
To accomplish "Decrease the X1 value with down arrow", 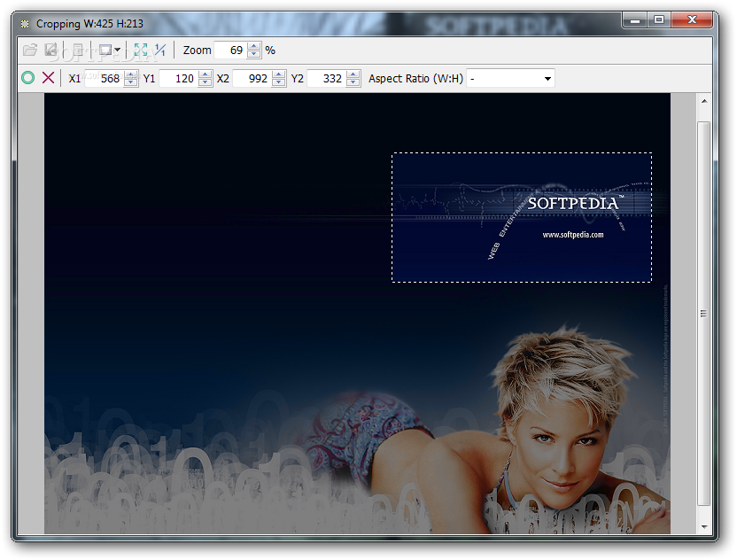I will click(131, 82).
